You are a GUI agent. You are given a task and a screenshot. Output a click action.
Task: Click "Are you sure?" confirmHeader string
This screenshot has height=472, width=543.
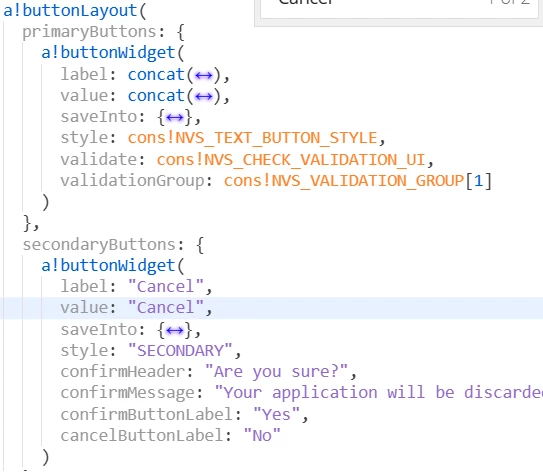click(276, 372)
